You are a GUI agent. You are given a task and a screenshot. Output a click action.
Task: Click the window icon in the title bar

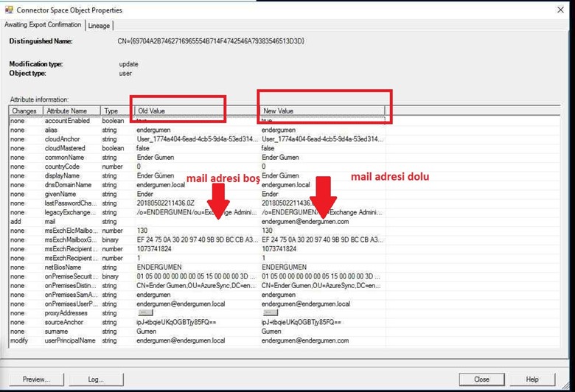[x=10, y=10]
